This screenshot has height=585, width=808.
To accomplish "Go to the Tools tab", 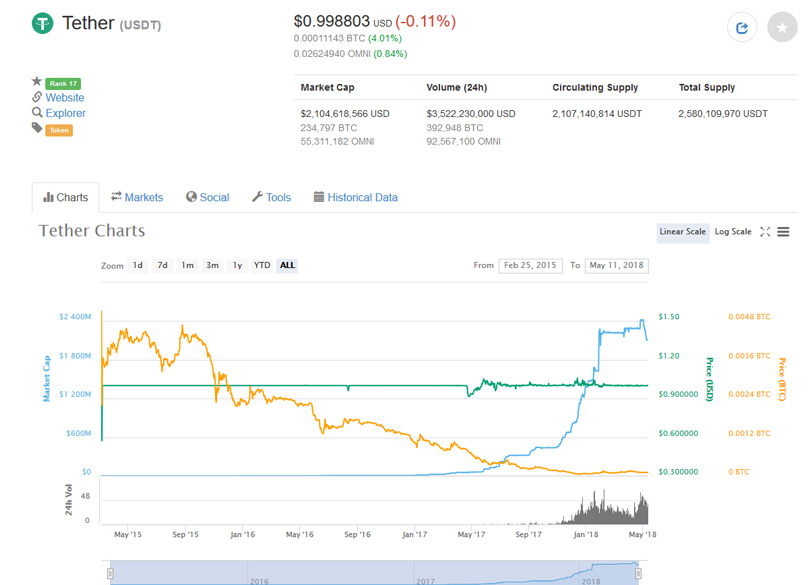I will (272, 197).
